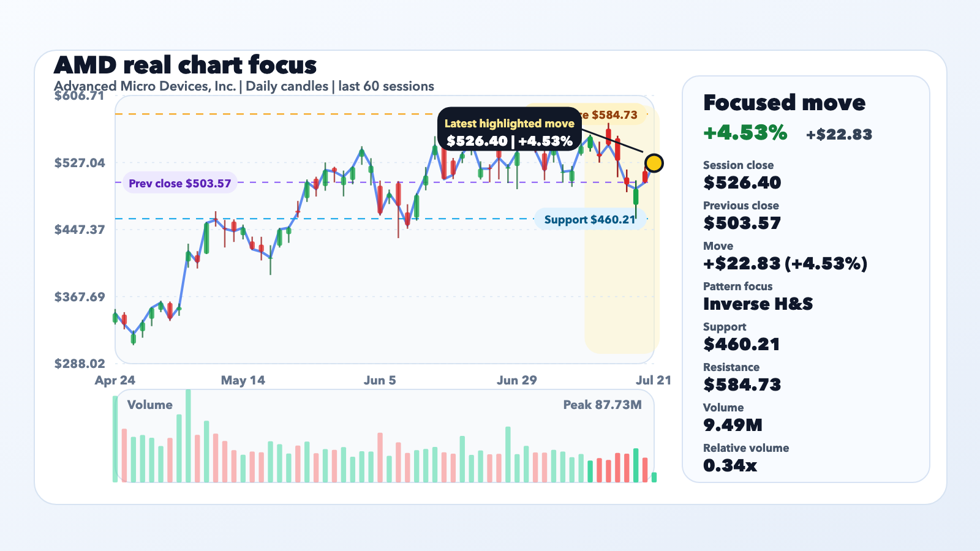Click the yellow highlighted session region
This screenshot has width=980, height=551.
[x=622, y=230]
